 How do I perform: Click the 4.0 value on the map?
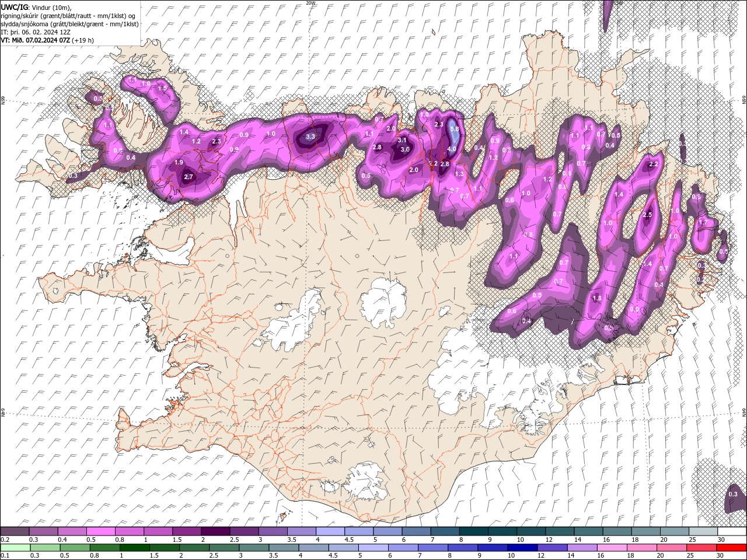452,149
